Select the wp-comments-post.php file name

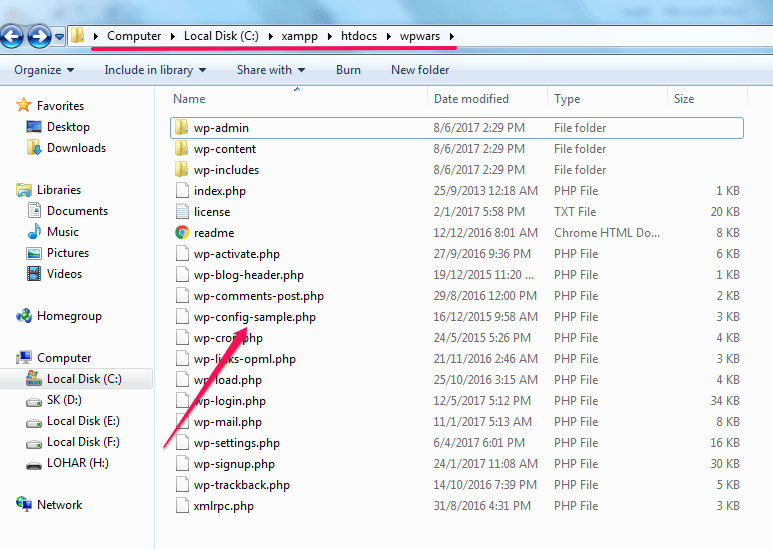(x=258, y=296)
